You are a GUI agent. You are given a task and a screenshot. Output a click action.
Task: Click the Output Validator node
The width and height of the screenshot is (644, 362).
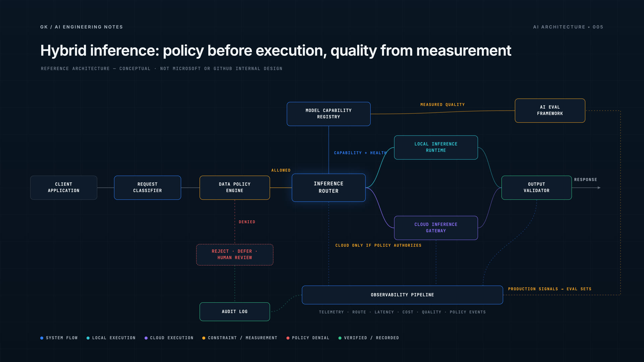pos(537,188)
